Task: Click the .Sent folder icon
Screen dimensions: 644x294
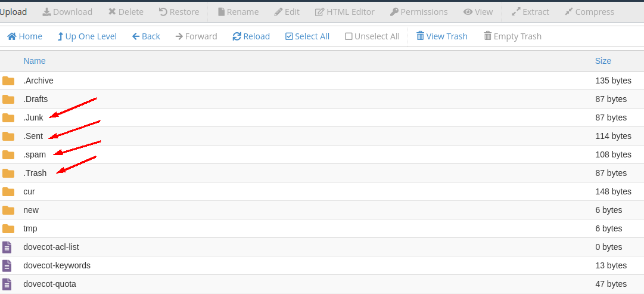Action: [8, 136]
